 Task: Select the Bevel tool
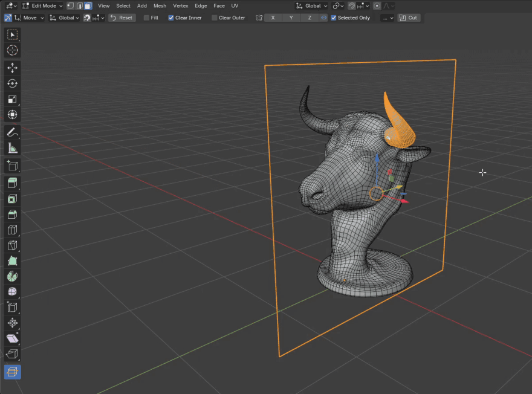pyautogui.click(x=12, y=215)
